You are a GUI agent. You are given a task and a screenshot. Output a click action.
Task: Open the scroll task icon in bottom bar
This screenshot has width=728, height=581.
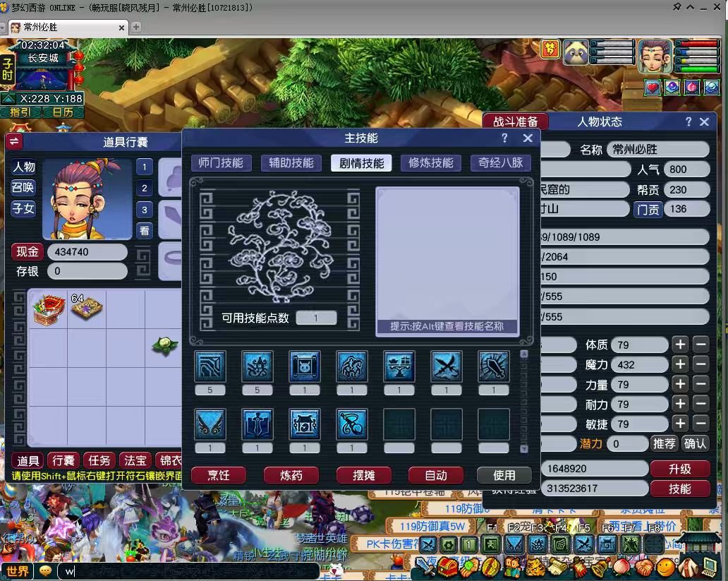tap(557, 568)
